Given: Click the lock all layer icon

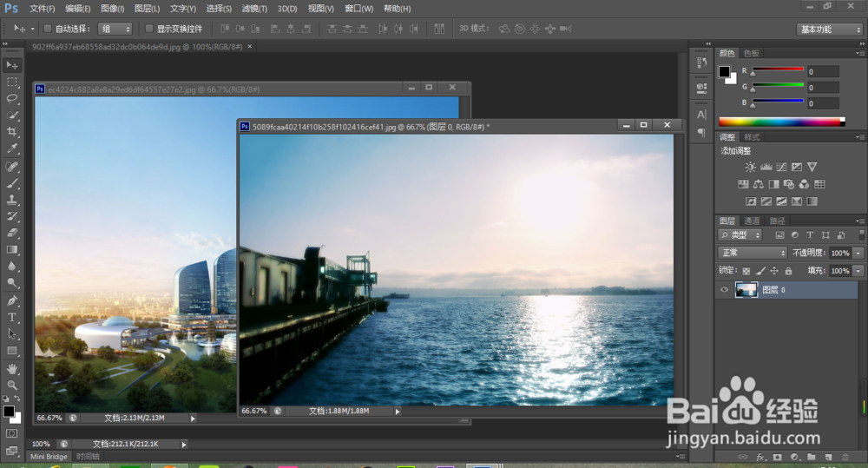Looking at the screenshot, I should [787, 271].
